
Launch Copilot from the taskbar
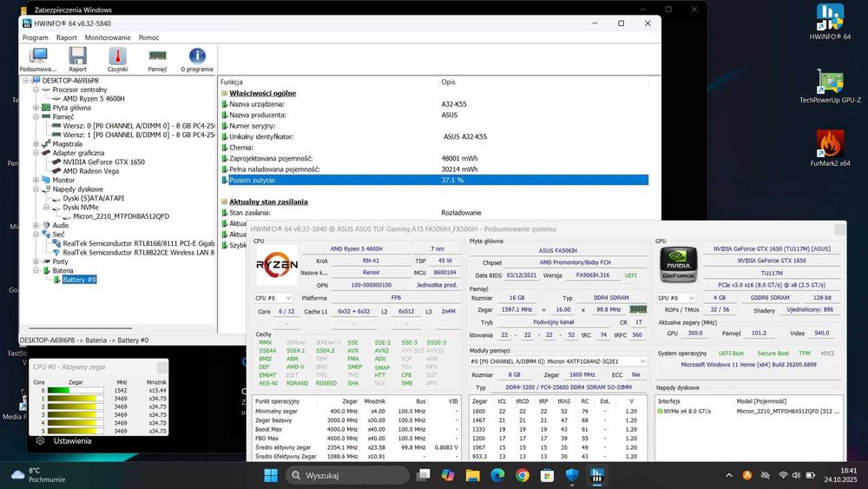coord(448,475)
